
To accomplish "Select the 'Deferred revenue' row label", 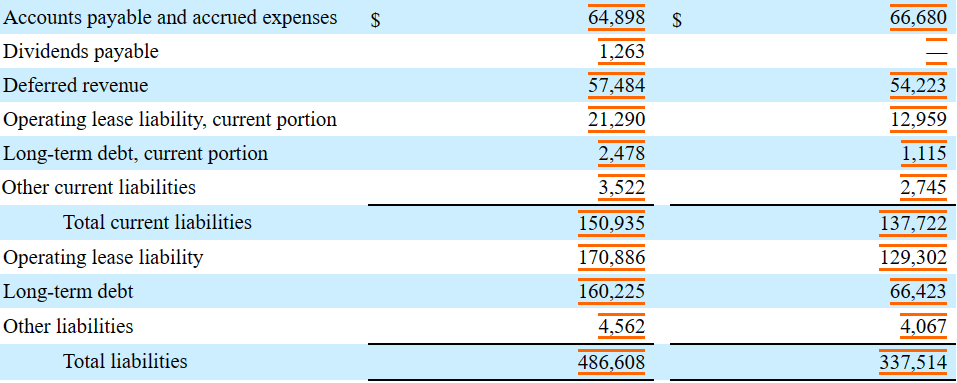I will 75,86.
